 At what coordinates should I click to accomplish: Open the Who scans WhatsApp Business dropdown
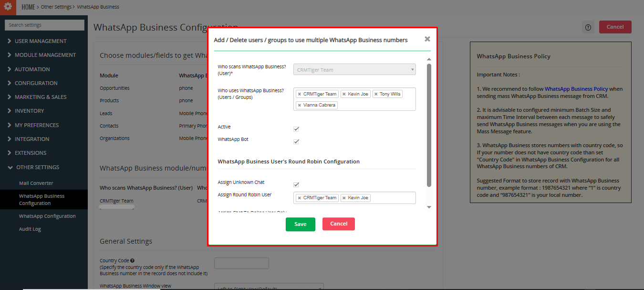[x=354, y=70]
